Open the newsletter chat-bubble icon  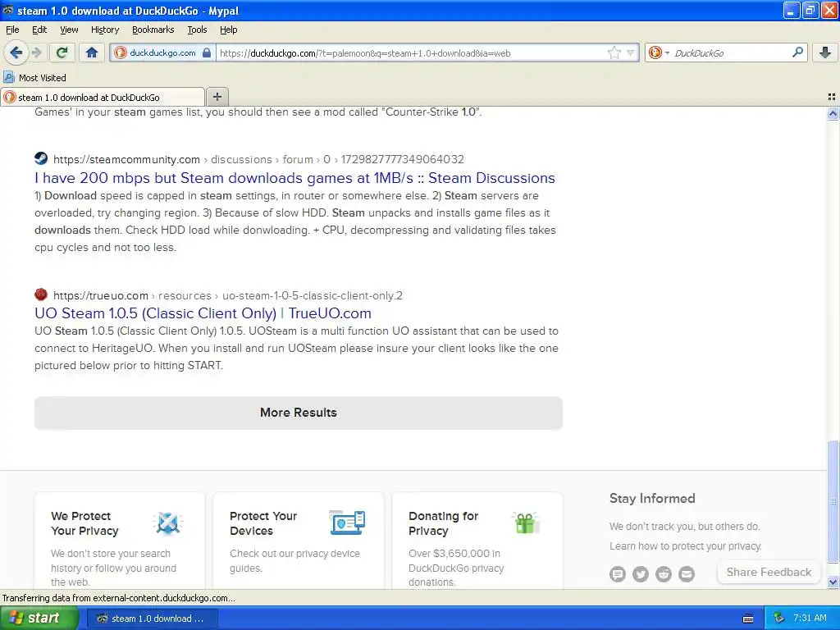pyautogui.click(x=617, y=574)
